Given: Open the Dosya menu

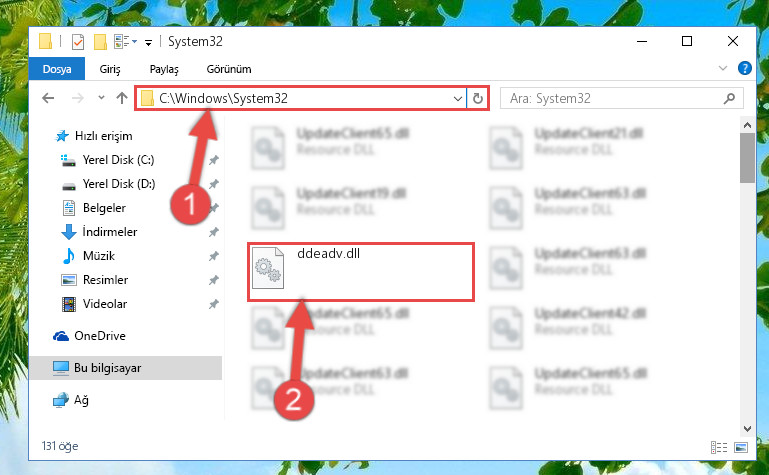Looking at the screenshot, I should [57, 69].
